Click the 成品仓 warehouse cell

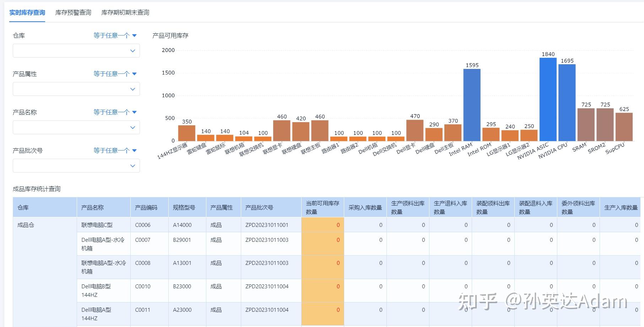pos(26,225)
